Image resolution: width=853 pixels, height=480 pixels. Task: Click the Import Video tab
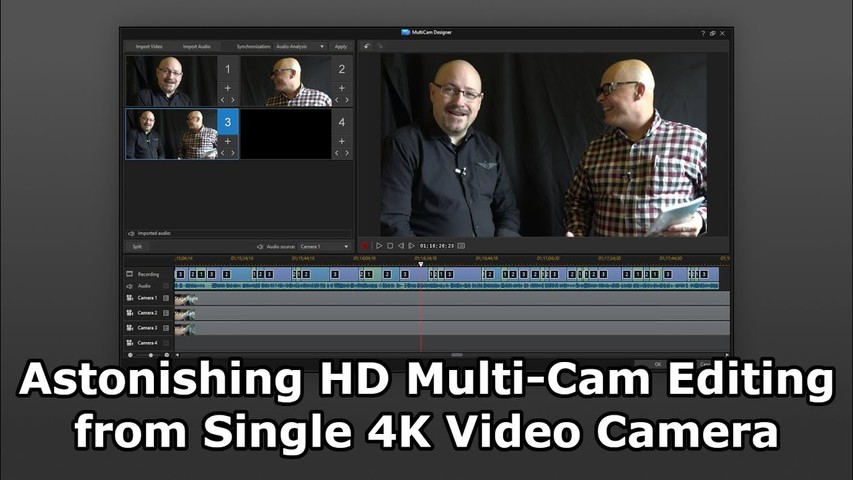150,46
